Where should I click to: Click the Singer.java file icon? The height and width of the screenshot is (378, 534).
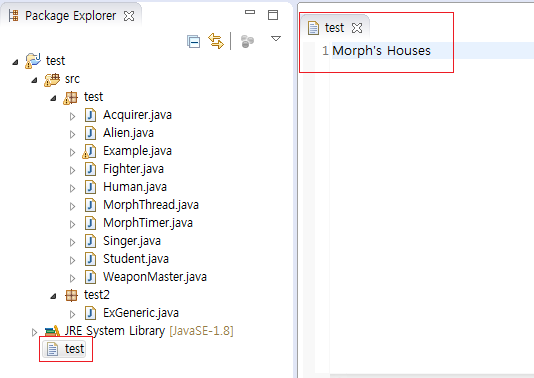[x=90, y=241]
